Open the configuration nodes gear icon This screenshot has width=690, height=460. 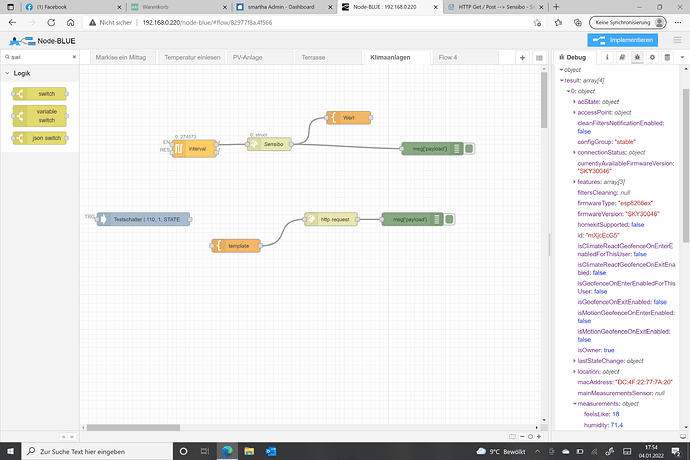pos(652,58)
